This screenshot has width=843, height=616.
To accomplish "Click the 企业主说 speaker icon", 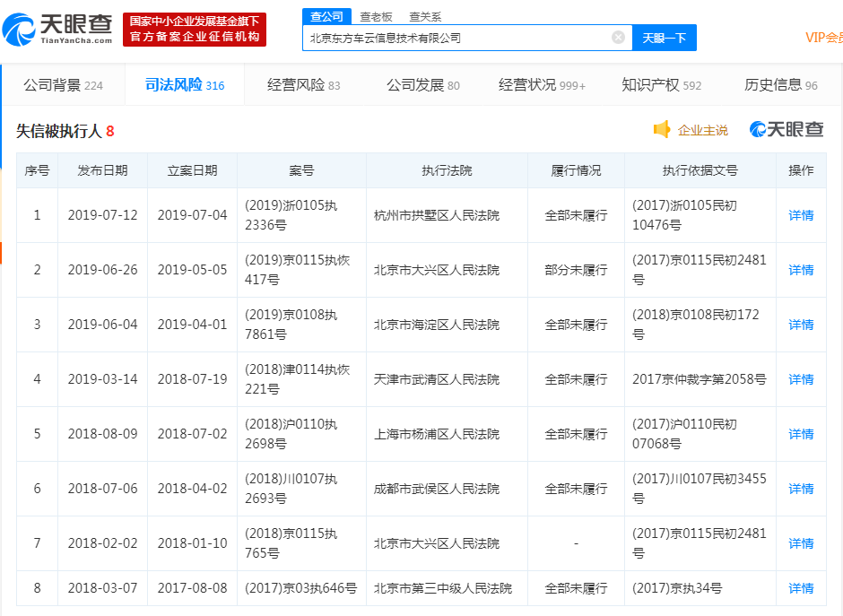I will [661, 129].
